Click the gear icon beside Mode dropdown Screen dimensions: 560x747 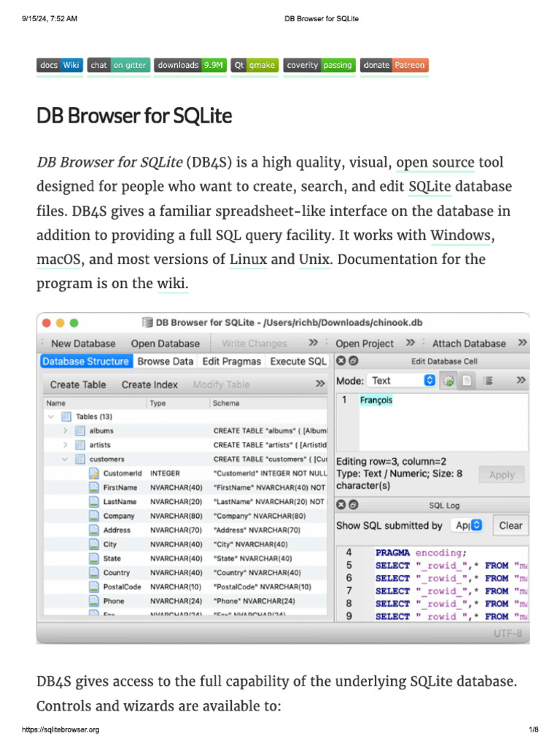448,381
